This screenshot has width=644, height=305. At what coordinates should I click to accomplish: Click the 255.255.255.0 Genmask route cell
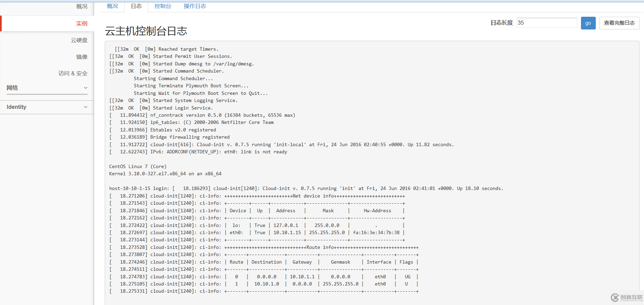pyautogui.click(x=341, y=284)
